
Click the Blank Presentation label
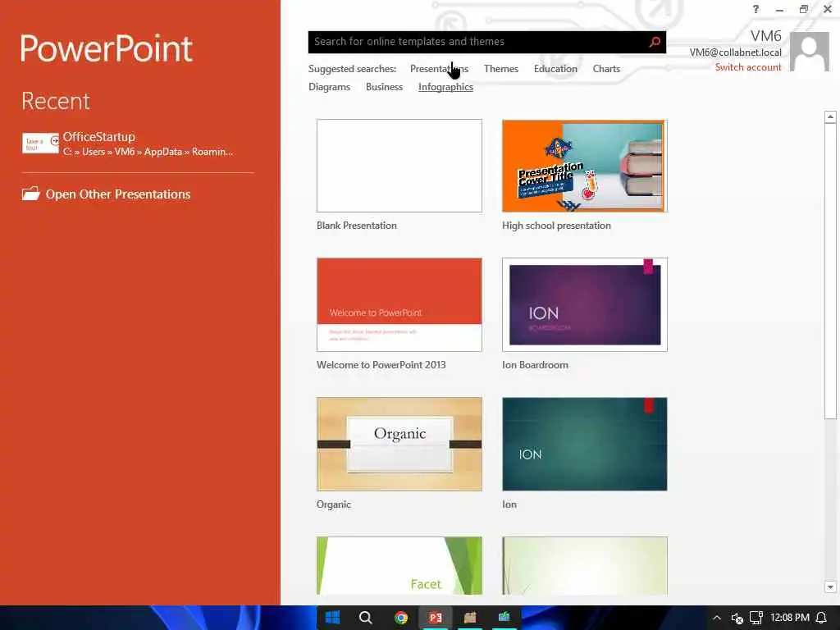356,226
